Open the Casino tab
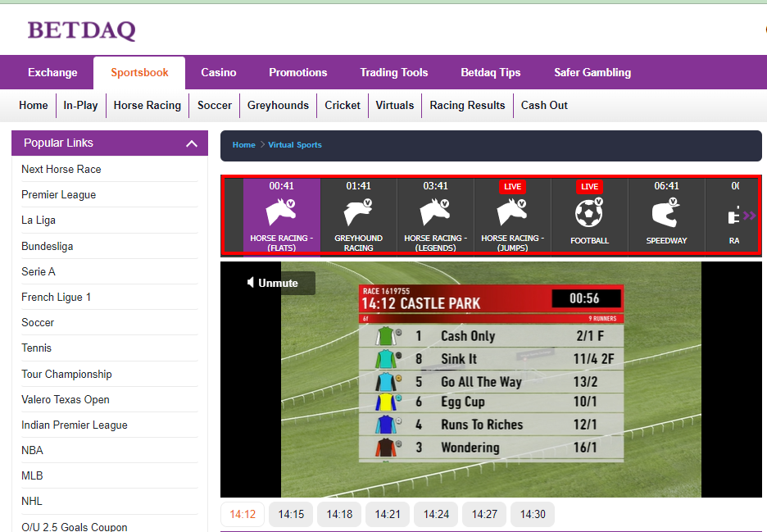 click(x=219, y=72)
